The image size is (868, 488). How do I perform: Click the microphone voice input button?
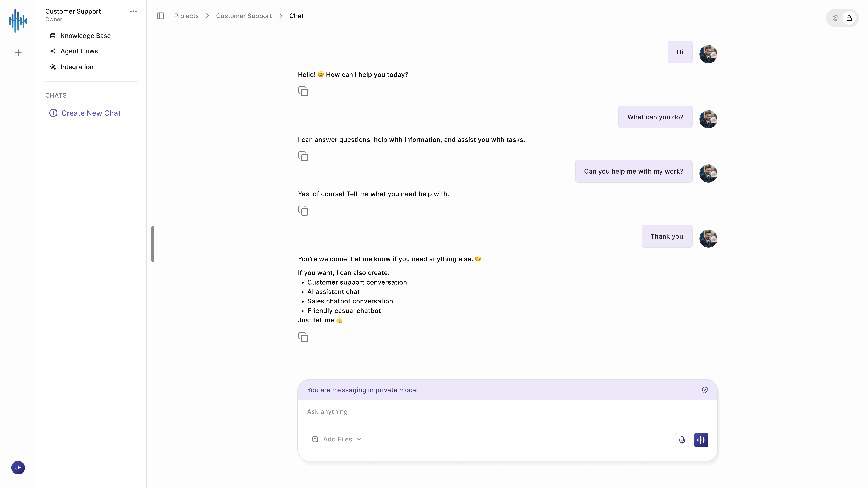(682, 440)
